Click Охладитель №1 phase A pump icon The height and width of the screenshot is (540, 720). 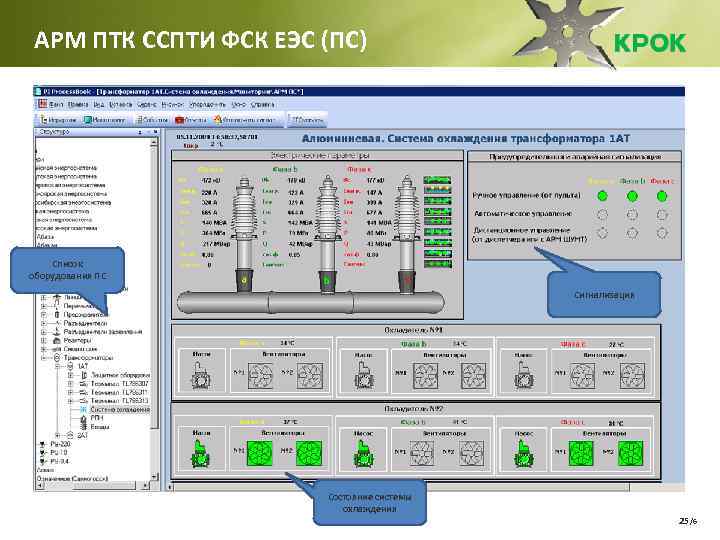click(x=200, y=376)
